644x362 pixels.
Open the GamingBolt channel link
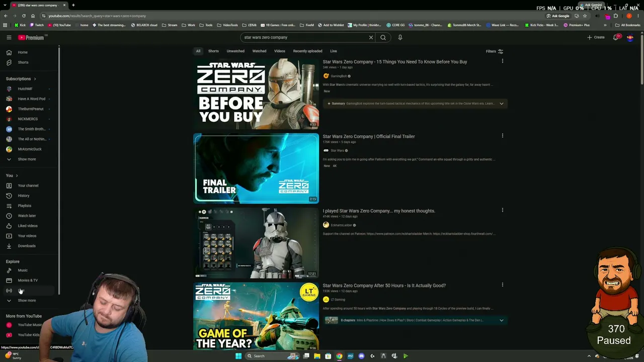point(339,76)
